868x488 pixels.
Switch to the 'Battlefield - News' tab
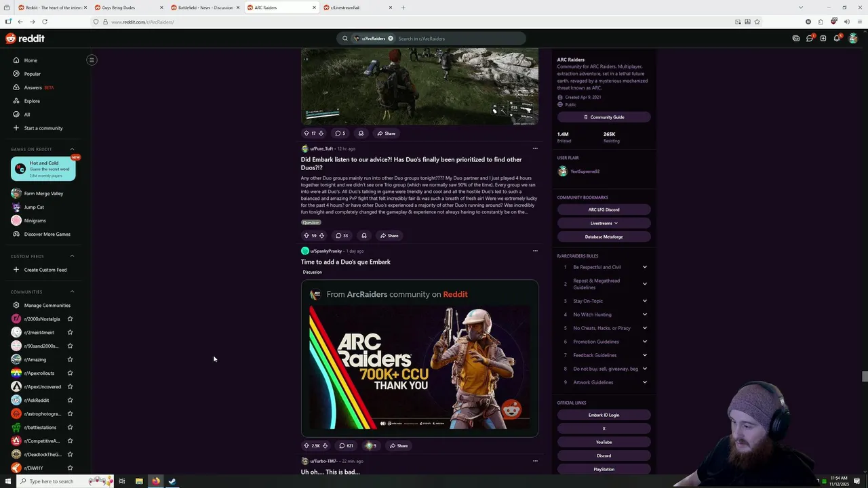[x=204, y=7]
